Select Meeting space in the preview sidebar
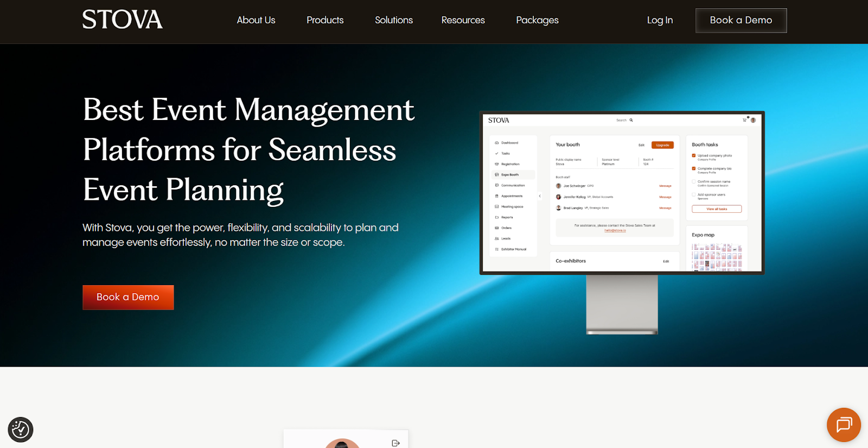 tap(512, 207)
